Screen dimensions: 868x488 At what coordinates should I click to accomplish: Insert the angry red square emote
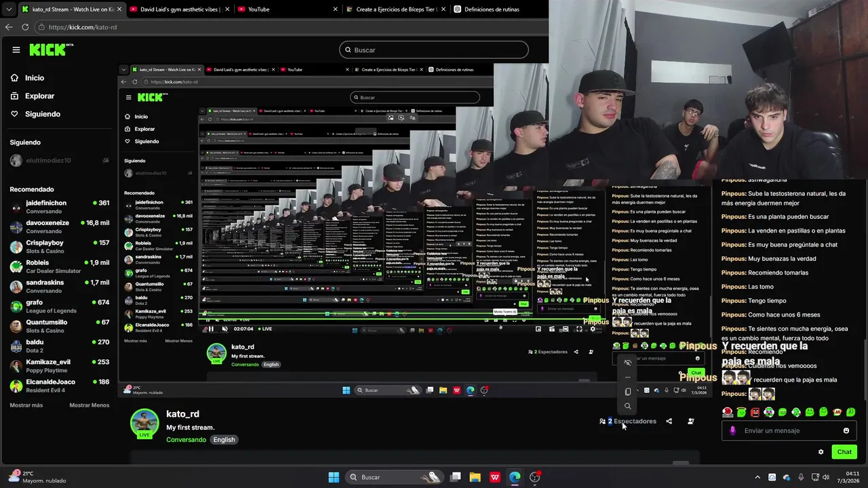coord(755,411)
